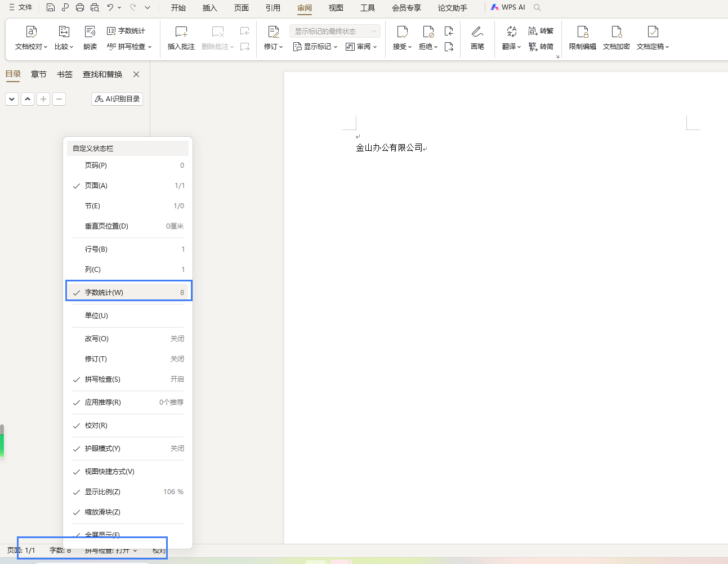Click the 接受 accept change icon
728x564 pixels.
[x=402, y=32]
